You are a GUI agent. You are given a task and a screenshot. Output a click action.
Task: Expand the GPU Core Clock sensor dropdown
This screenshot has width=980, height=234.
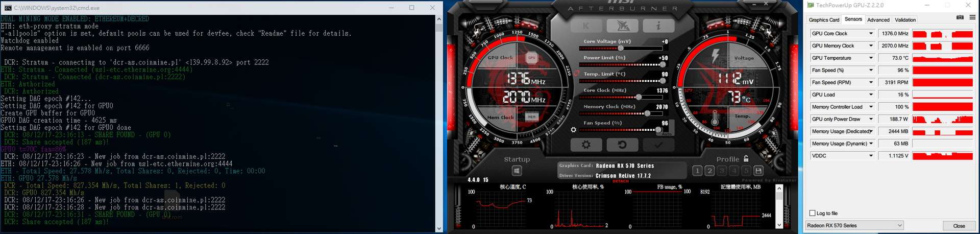871,34
